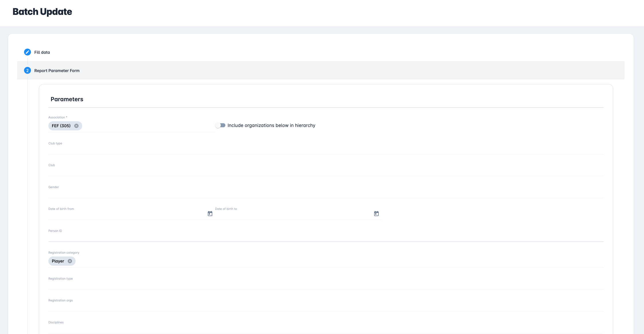Click the FEF (305) chip label

(61, 126)
